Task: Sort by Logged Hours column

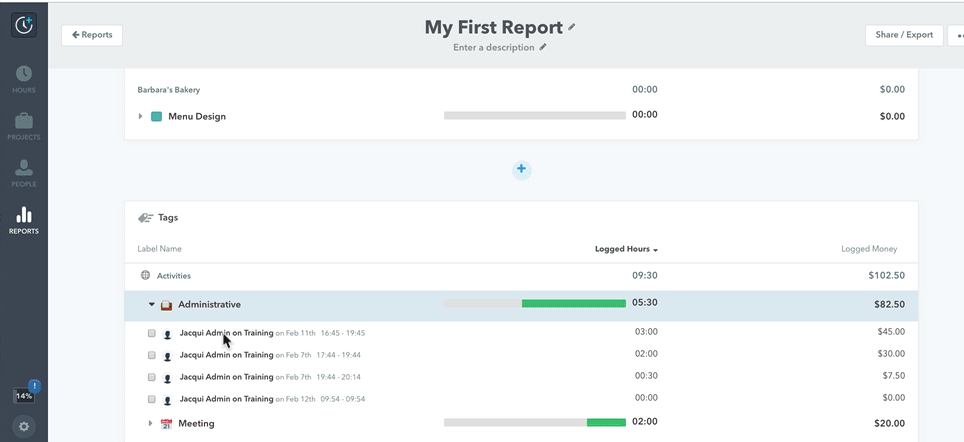Action: point(626,249)
